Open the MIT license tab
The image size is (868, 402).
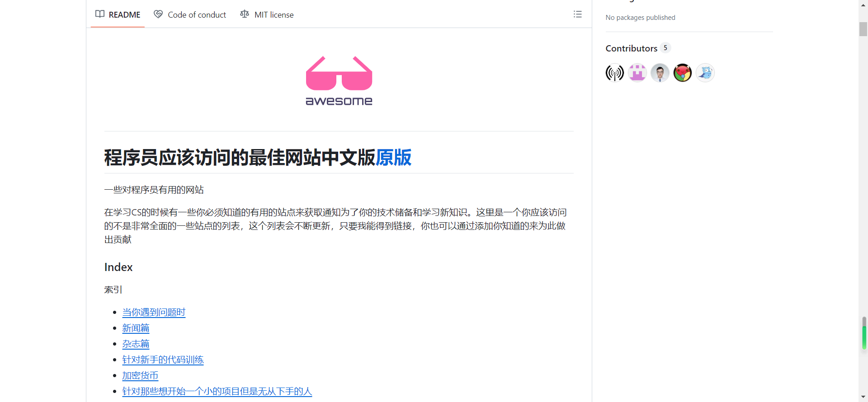pyautogui.click(x=267, y=14)
